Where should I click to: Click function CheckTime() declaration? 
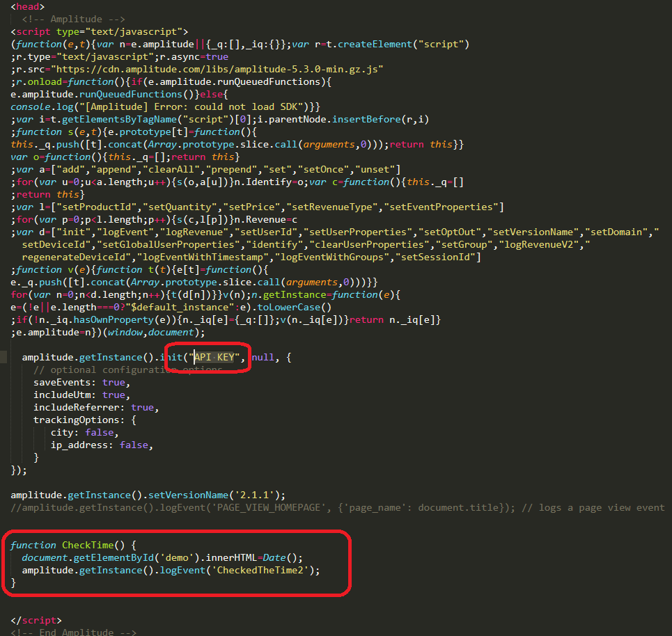[x=73, y=545]
